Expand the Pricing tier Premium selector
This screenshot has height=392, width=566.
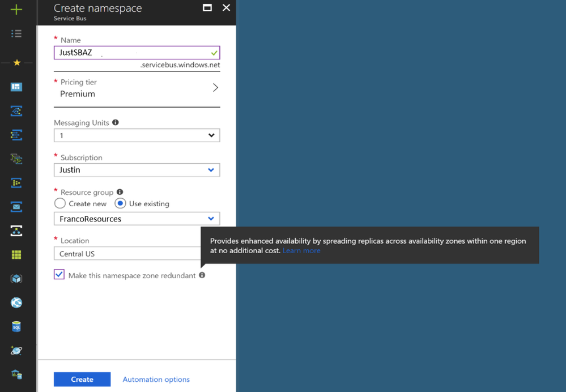(137, 88)
